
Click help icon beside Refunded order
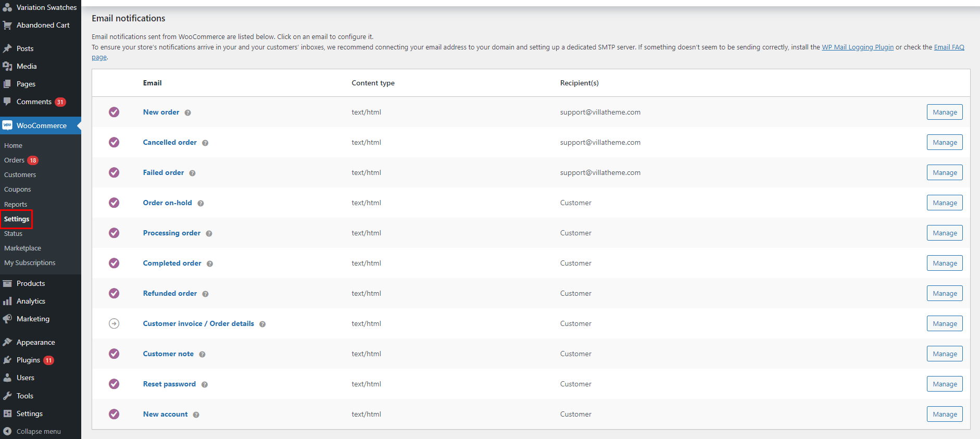point(205,294)
